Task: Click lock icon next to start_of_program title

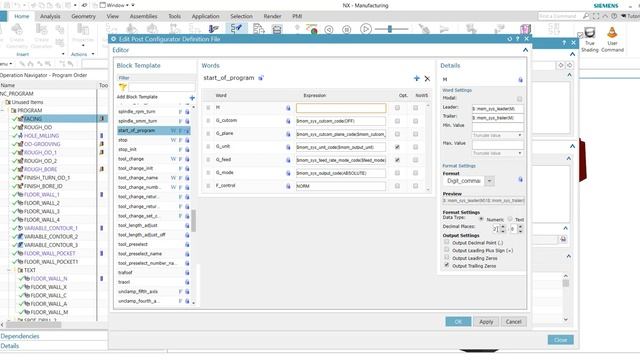Action: (x=261, y=78)
